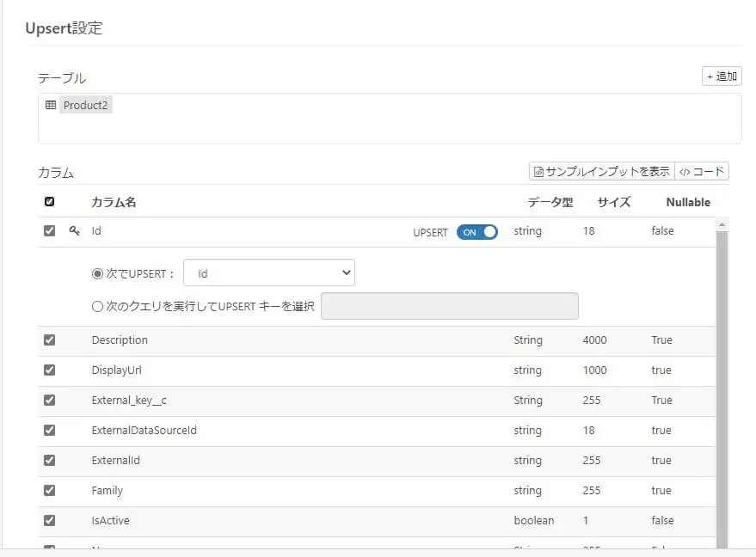The height and width of the screenshot is (557, 756).
Task: Click the Description column name
Action: click(120, 340)
